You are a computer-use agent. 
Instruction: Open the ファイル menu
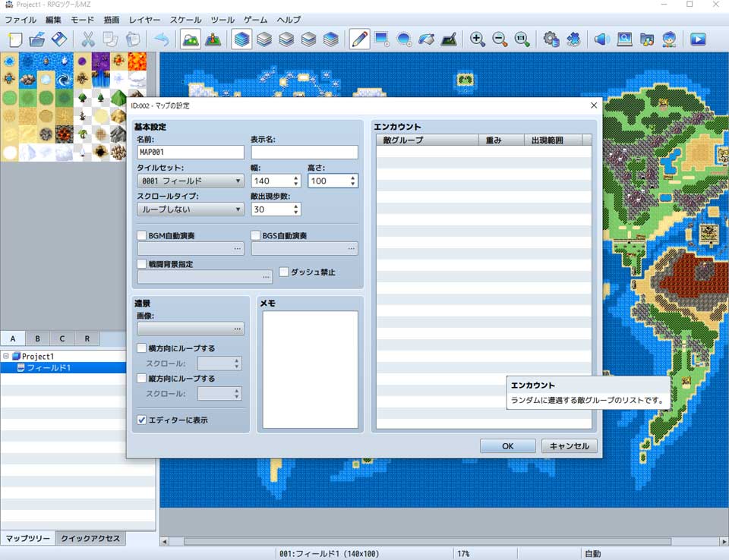(21, 20)
